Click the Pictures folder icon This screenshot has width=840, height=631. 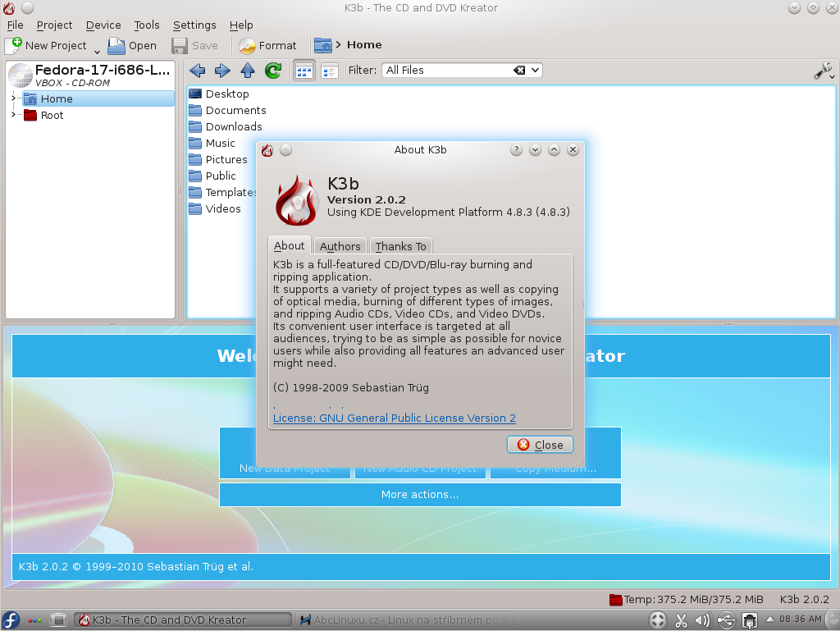click(x=195, y=160)
